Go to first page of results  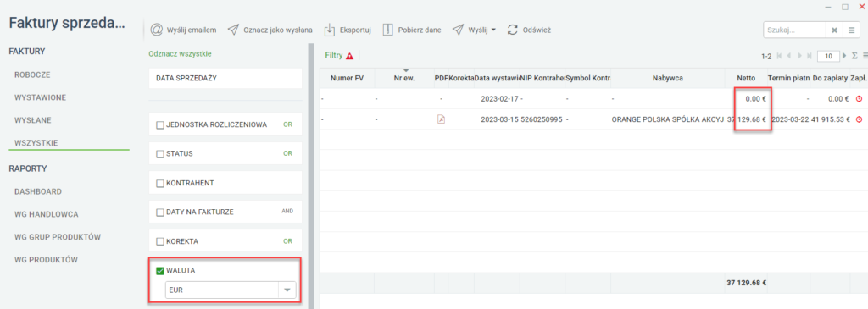[780, 56]
